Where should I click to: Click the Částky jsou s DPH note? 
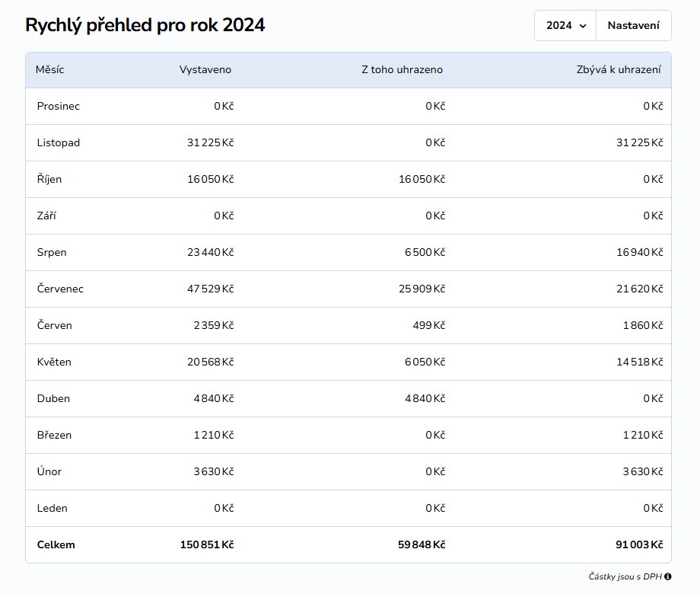point(625,576)
